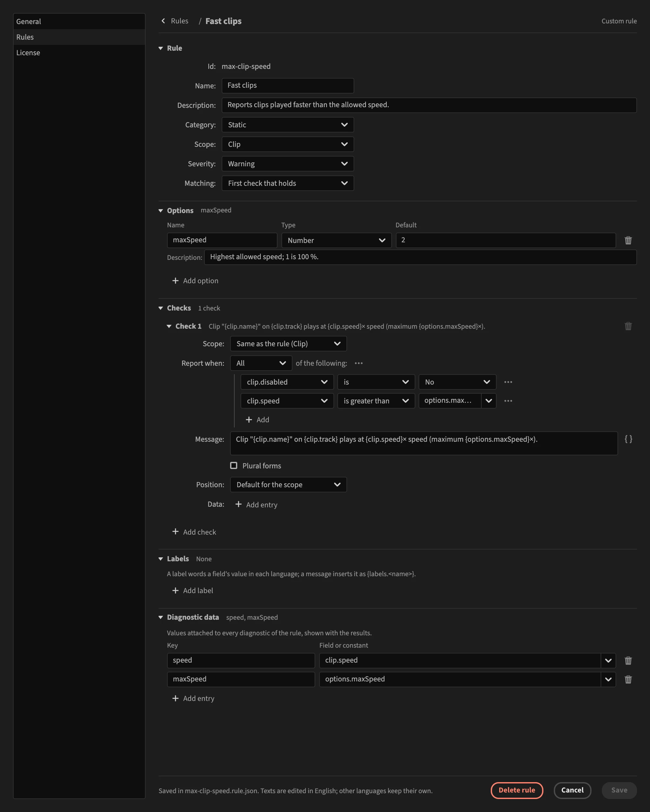Go back to Rules with the chevron
The height and width of the screenshot is (812, 650).
point(163,21)
